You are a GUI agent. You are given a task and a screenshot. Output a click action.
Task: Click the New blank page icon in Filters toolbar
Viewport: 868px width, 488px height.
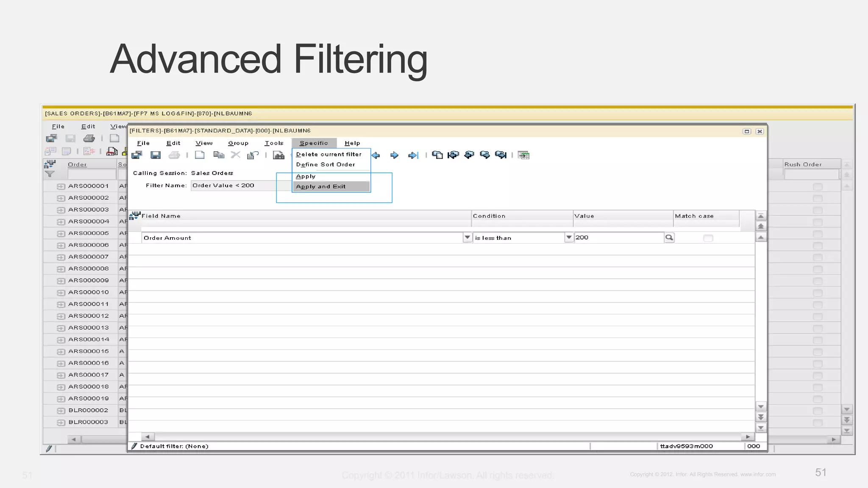[200, 155]
